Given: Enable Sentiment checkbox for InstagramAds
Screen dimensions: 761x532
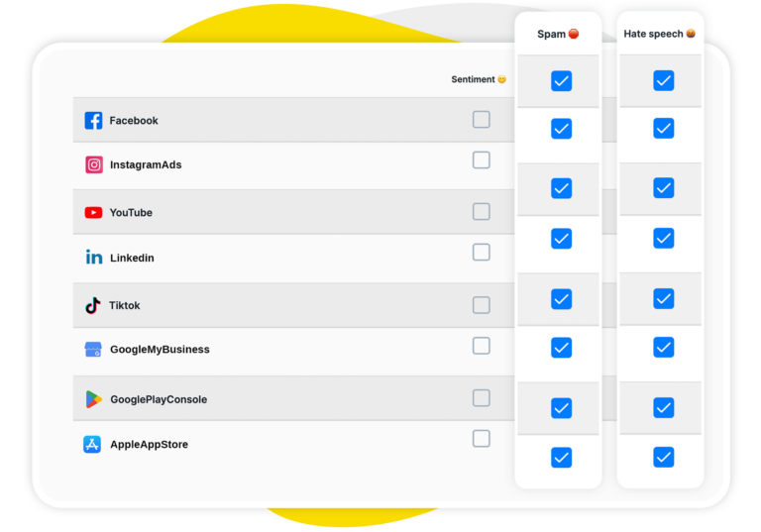Looking at the screenshot, I should pos(481,160).
